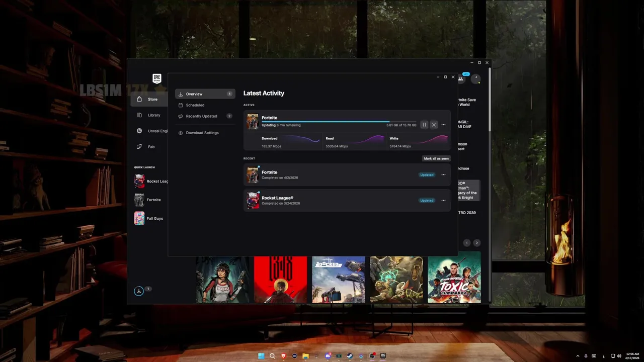
Task: Click Updated badge on recent Fortnite row
Action: click(427, 175)
